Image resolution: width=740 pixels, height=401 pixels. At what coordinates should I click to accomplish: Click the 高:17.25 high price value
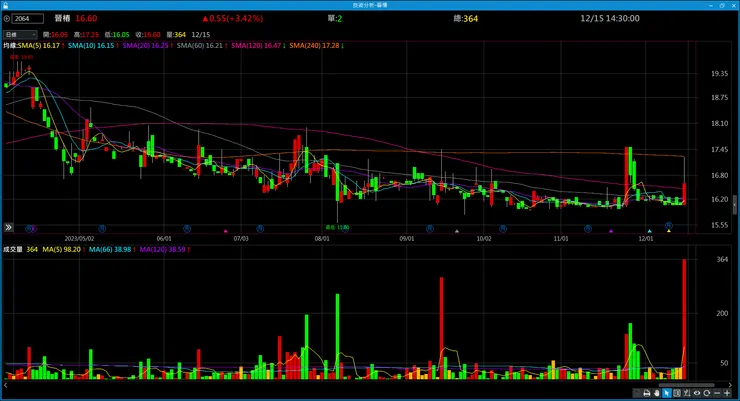pyautogui.click(x=86, y=34)
